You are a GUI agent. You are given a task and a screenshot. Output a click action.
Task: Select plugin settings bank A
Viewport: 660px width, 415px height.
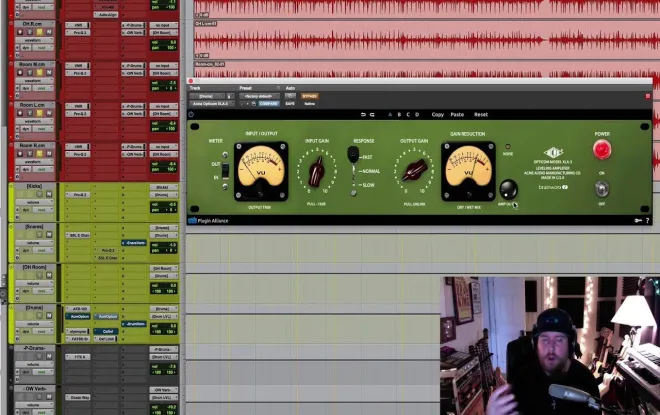390,114
